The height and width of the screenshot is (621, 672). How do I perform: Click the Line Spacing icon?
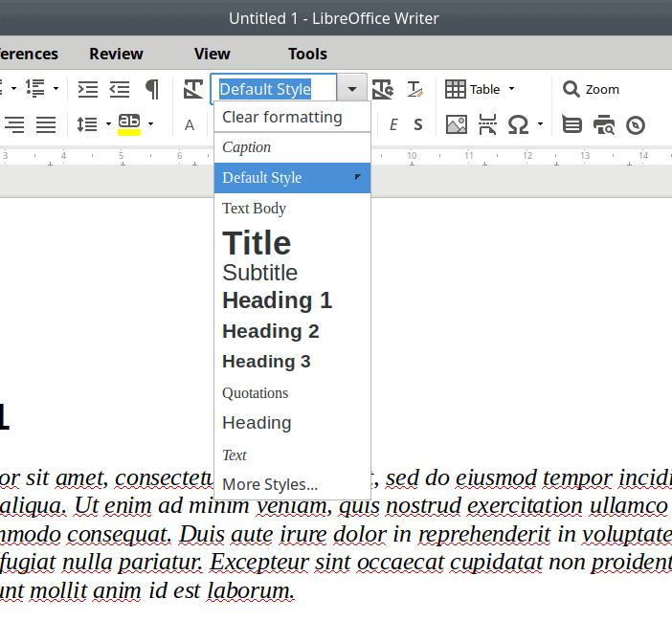point(86,124)
